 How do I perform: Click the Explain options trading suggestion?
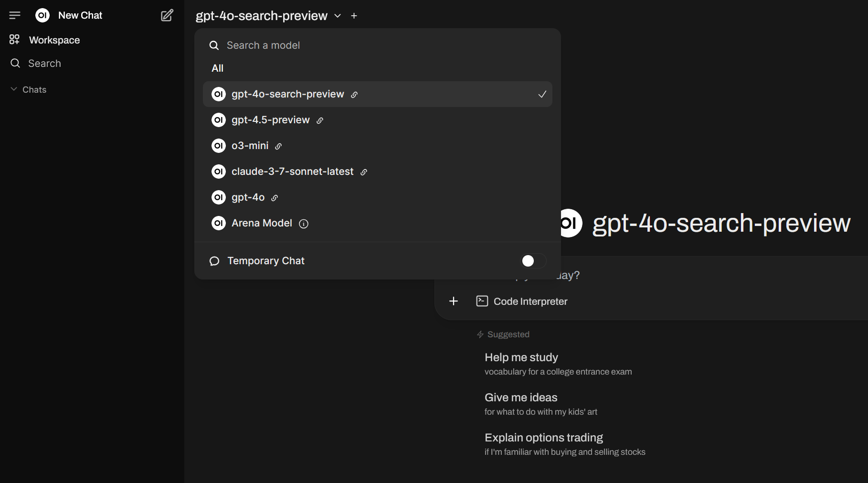coord(543,437)
